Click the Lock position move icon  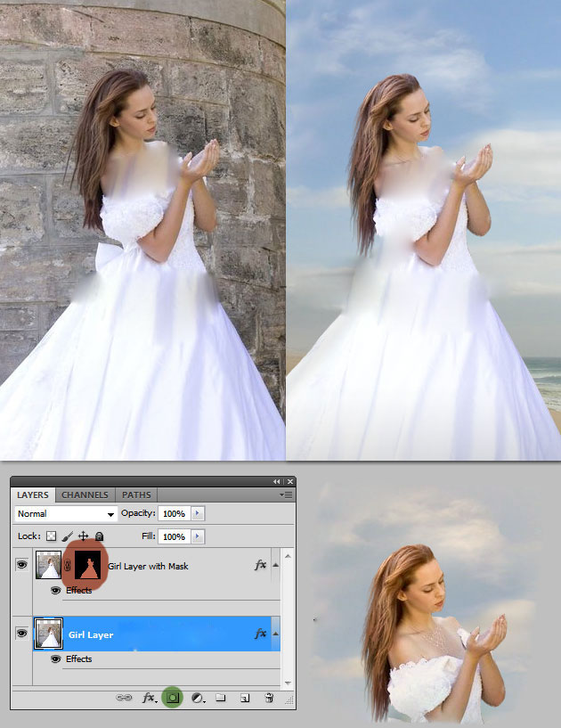83,536
